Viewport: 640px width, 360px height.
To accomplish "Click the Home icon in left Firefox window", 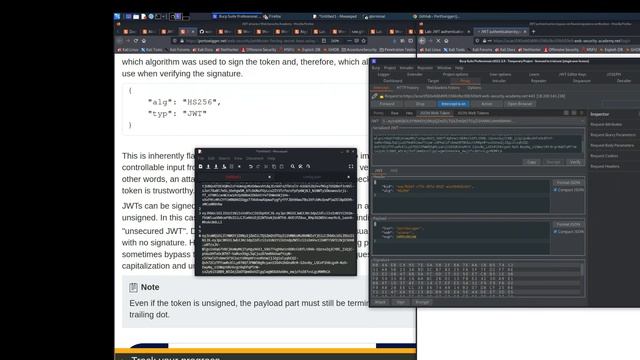I will point(144,41).
